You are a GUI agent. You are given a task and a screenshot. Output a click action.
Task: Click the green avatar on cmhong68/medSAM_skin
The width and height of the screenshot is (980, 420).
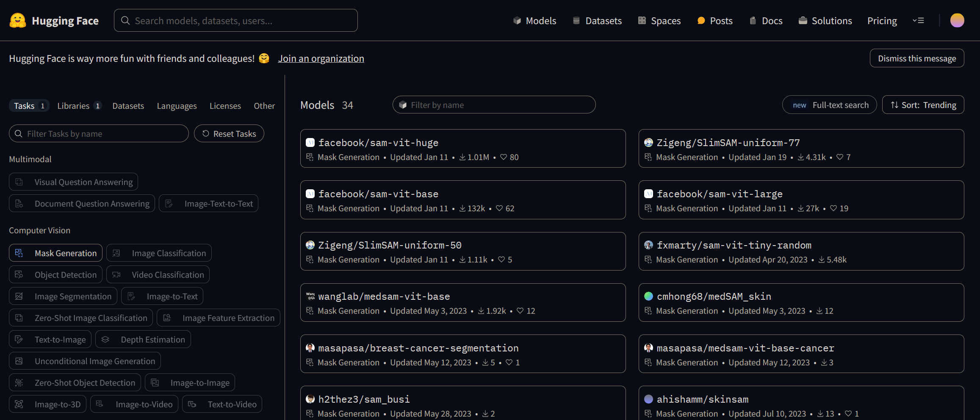coord(649,296)
